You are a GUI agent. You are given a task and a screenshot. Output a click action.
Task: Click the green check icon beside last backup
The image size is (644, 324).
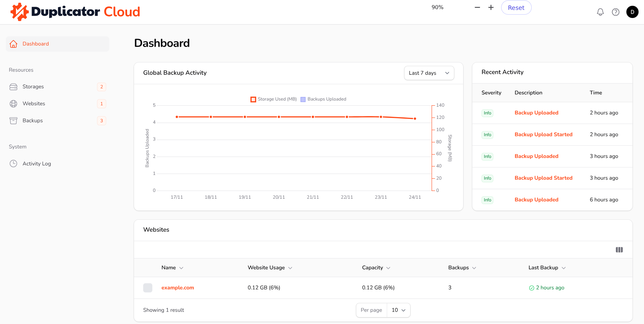click(x=532, y=288)
